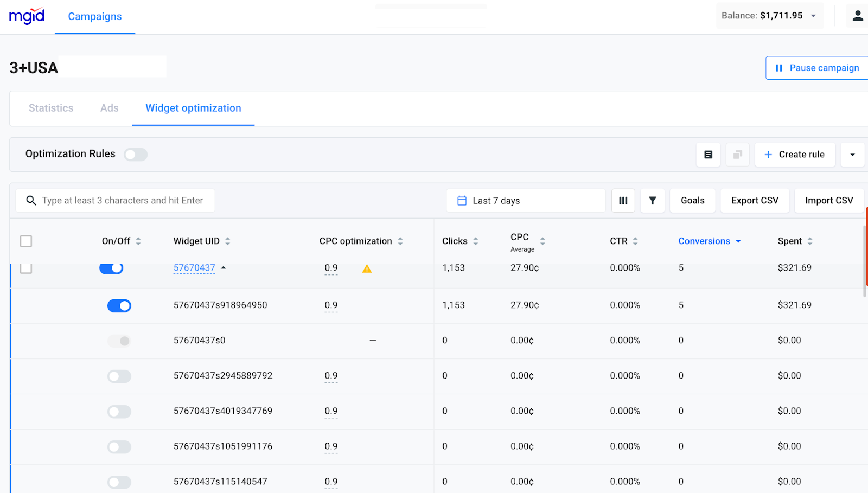The image size is (868, 493).
Task: Enable the Optimization Rules toggle
Action: coord(136,155)
